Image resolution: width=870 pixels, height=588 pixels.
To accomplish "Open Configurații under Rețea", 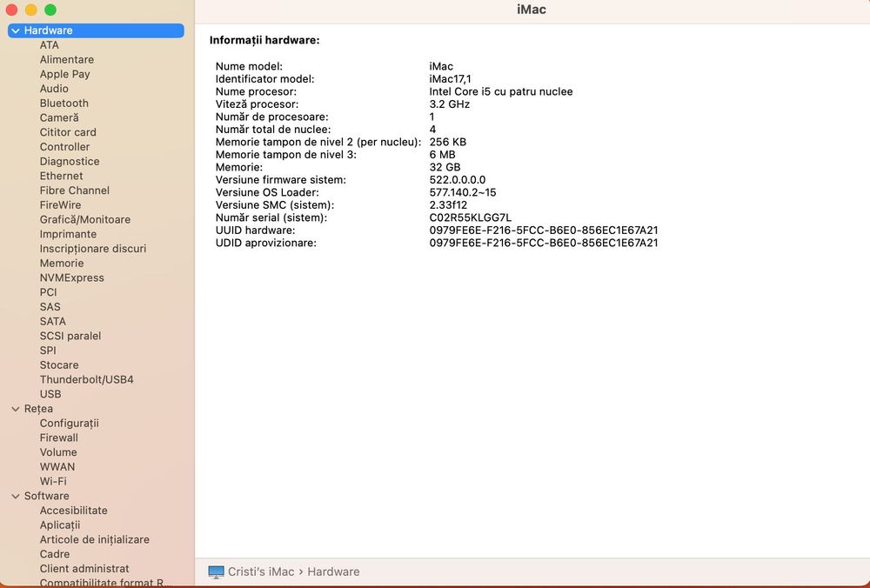I will click(69, 424).
